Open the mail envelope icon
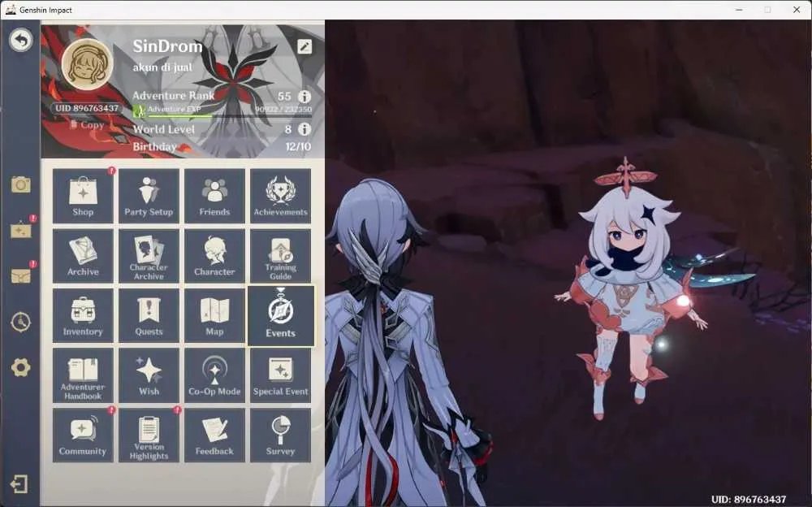This screenshot has width=812, height=507. (x=21, y=275)
